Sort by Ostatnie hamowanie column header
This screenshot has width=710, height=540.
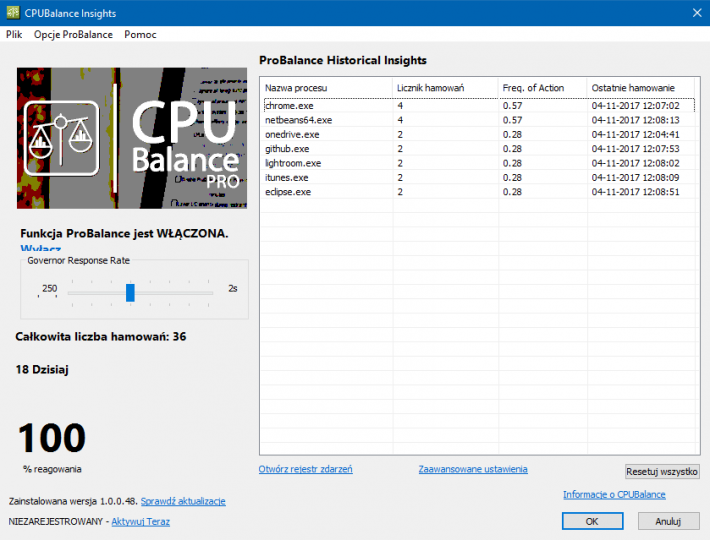click(x=641, y=88)
